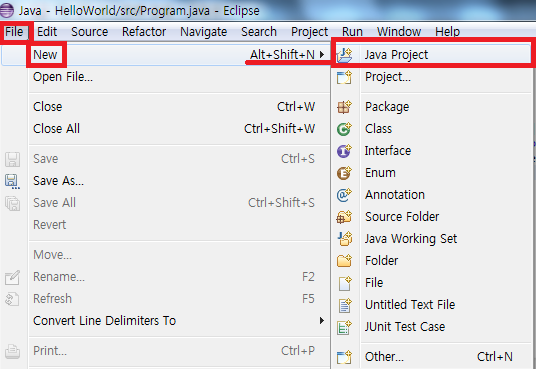Open the Window menu

click(x=399, y=32)
